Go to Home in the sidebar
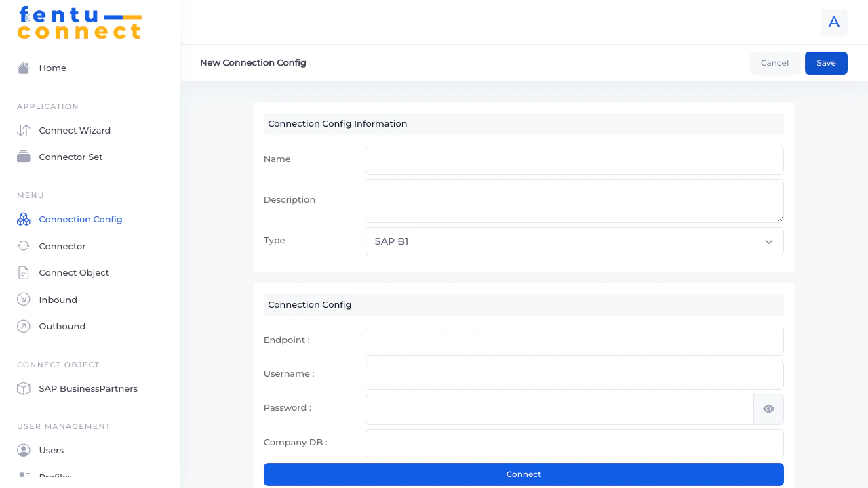 [52, 68]
